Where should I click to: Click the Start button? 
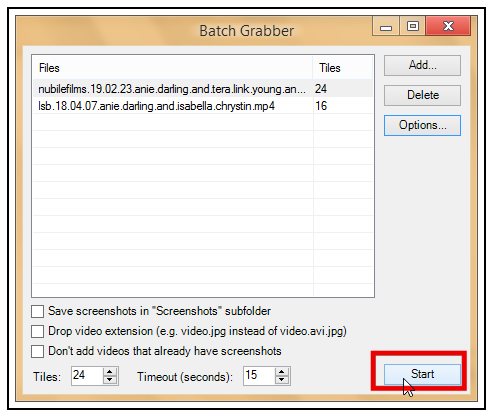point(422,374)
